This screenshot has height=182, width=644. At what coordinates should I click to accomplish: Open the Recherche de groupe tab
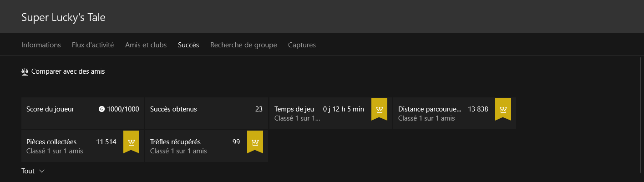point(243,45)
